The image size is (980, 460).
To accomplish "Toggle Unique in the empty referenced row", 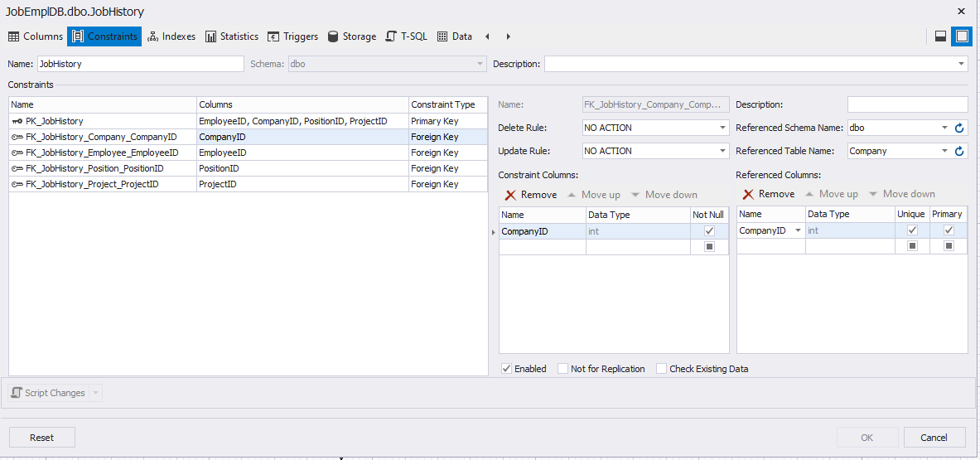I will click(x=913, y=245).
